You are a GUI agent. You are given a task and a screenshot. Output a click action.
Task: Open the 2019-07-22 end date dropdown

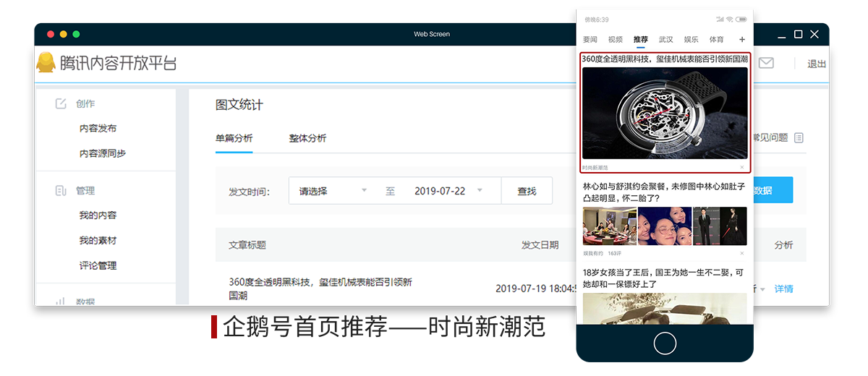(x=447, y=191)
